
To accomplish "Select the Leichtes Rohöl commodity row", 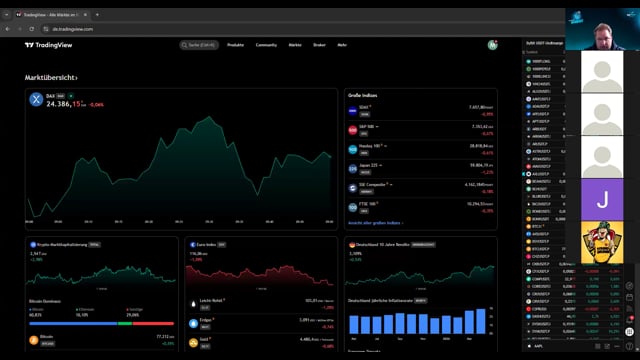I will 261,304.
